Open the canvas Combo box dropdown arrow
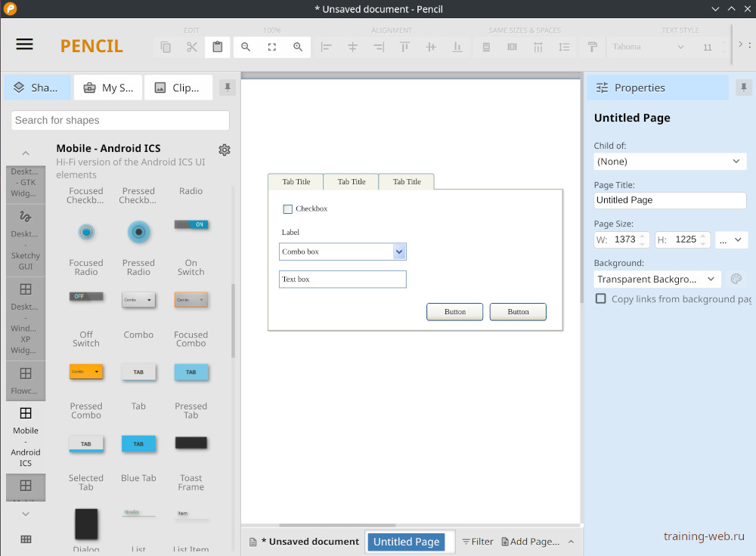The width and height of the screenshot is (756, 556). (x=399, y=252)
